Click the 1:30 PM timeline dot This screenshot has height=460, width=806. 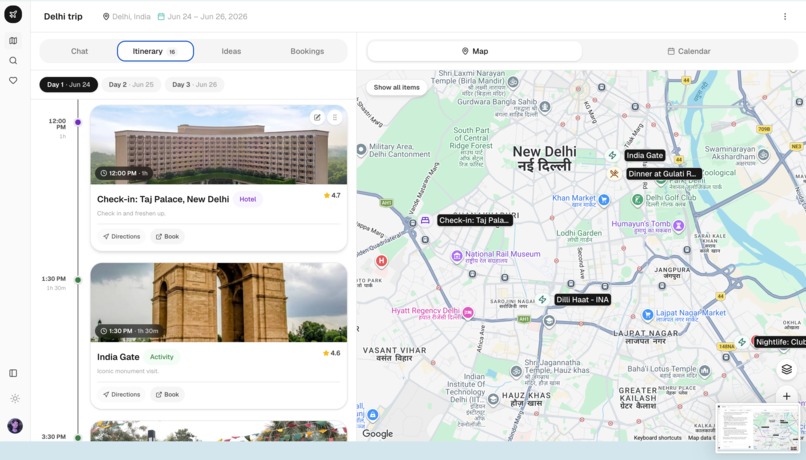[x=78, y=280]
